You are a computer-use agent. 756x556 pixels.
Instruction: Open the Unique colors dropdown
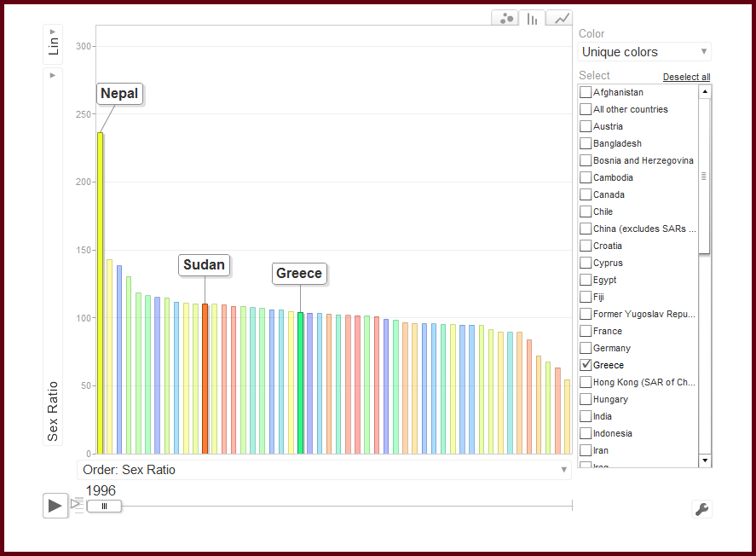[643, 51]
